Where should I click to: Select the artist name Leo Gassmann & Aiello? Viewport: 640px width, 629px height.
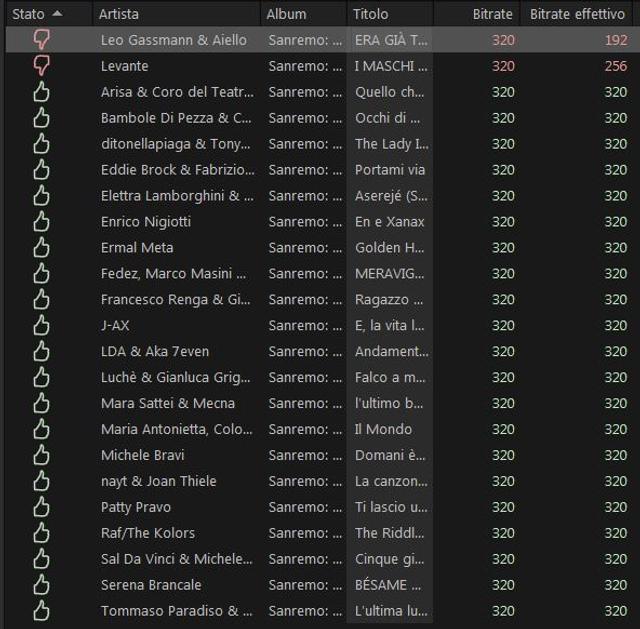point(173,40)
